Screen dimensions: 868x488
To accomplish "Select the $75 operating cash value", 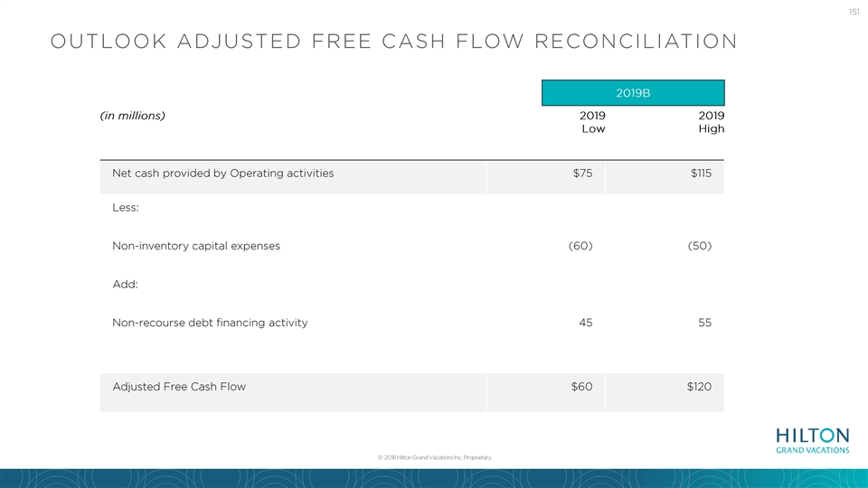I will point(582,174).
